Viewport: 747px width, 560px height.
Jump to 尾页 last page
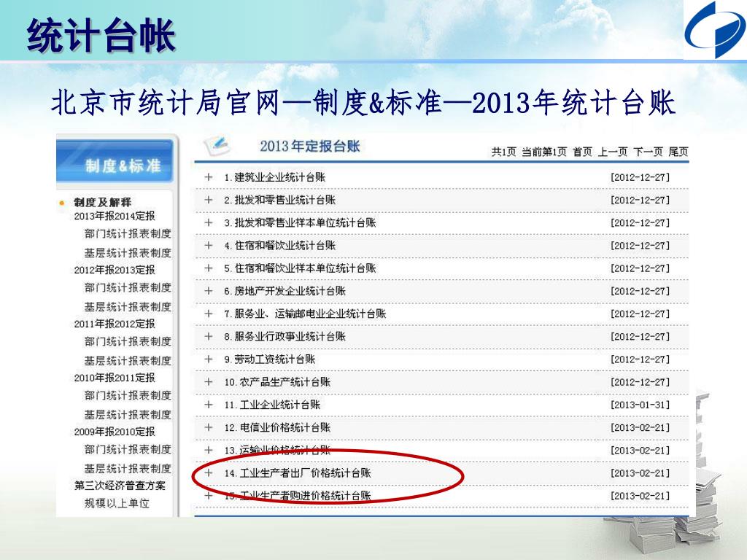(678, 152)
